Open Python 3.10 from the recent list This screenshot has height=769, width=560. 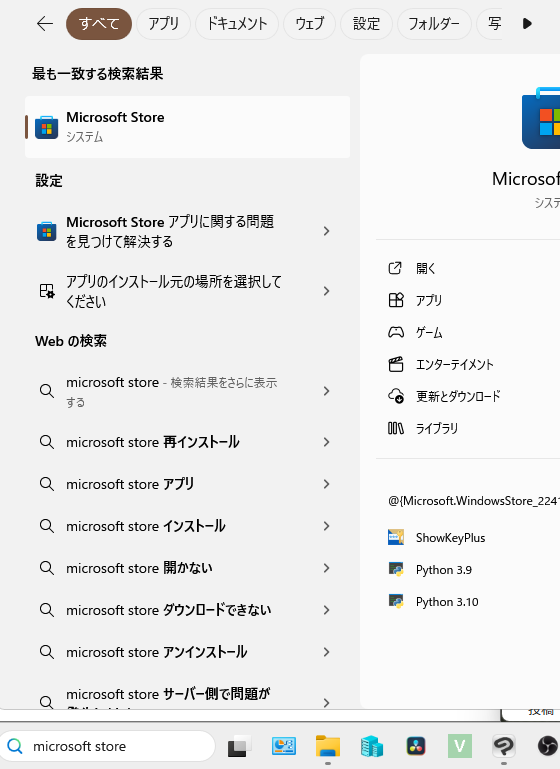(447, 602)
